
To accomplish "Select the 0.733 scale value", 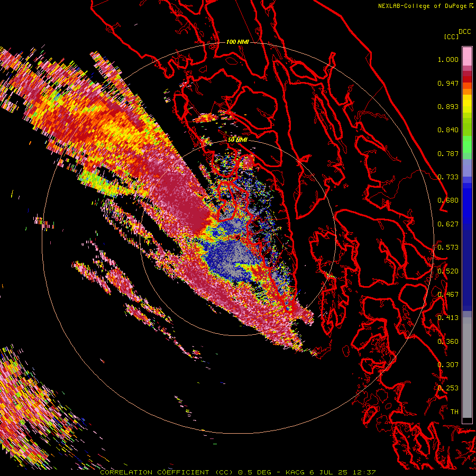I will click(448, 177).
